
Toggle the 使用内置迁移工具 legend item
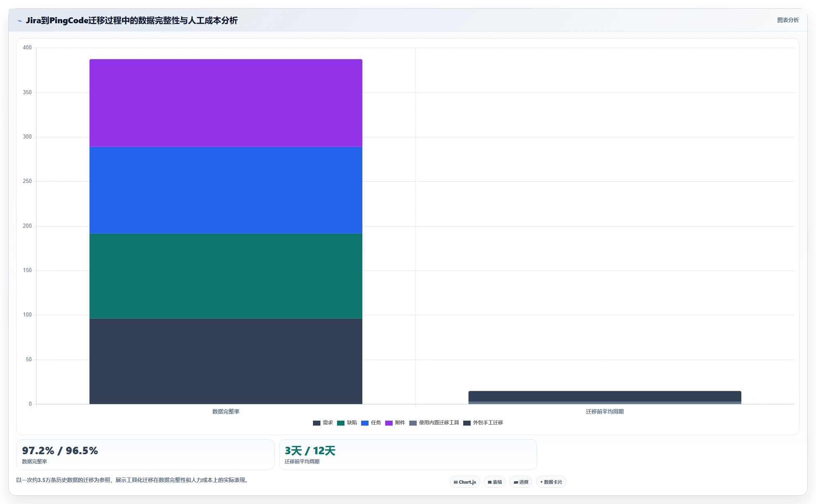coord(434,423)
